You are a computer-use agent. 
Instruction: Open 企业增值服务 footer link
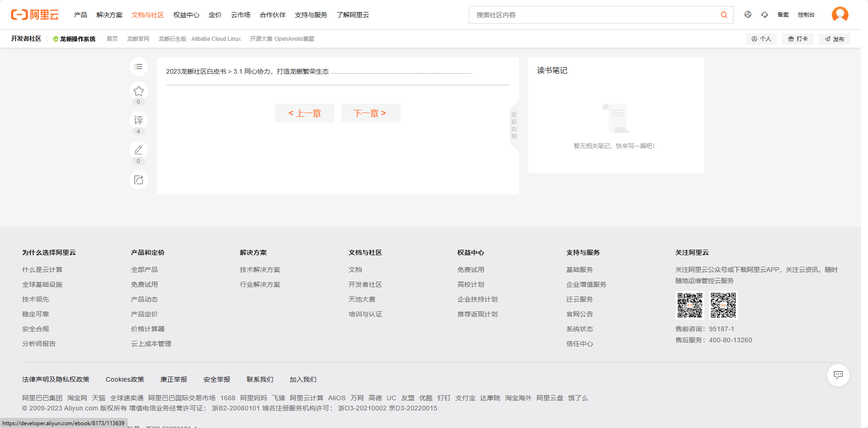586,284
